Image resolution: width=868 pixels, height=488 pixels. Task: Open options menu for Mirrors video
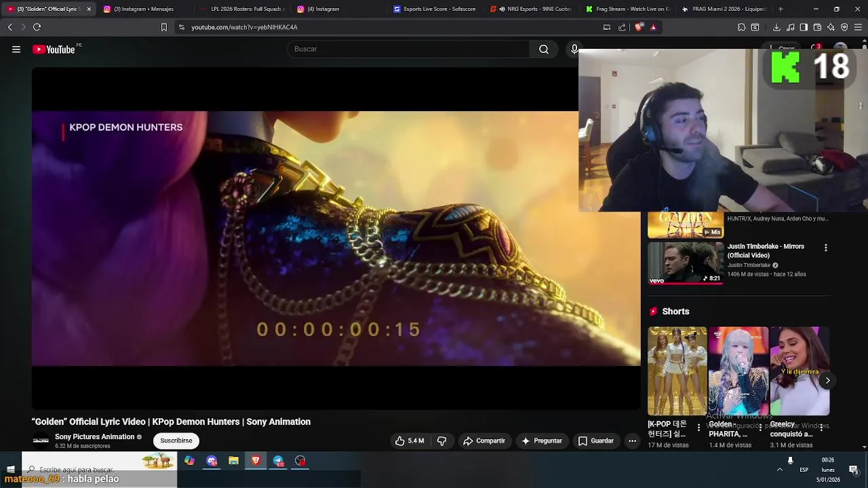coord(825,247)
